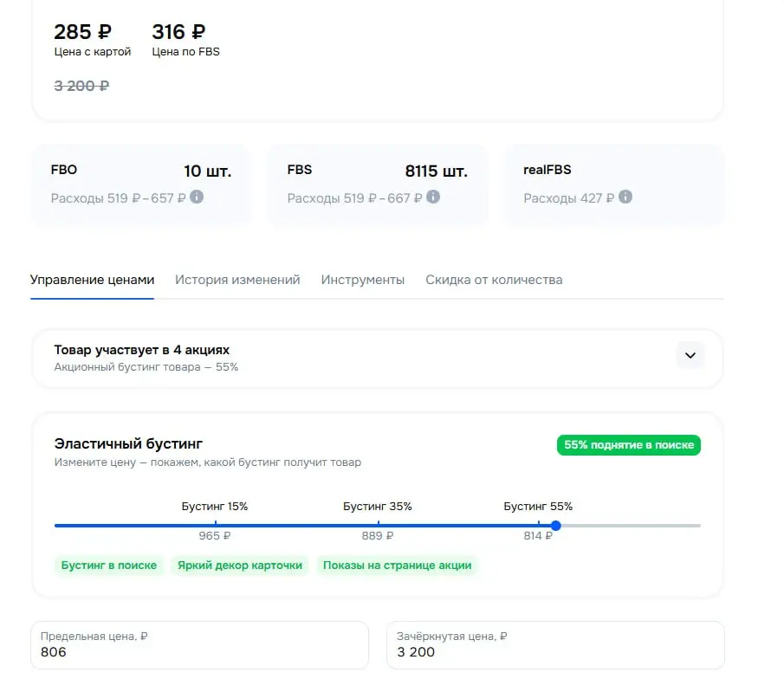784x679 pixels.
Task: Click the Яркий декор карточки tag
Action: (x=240, y=566)
